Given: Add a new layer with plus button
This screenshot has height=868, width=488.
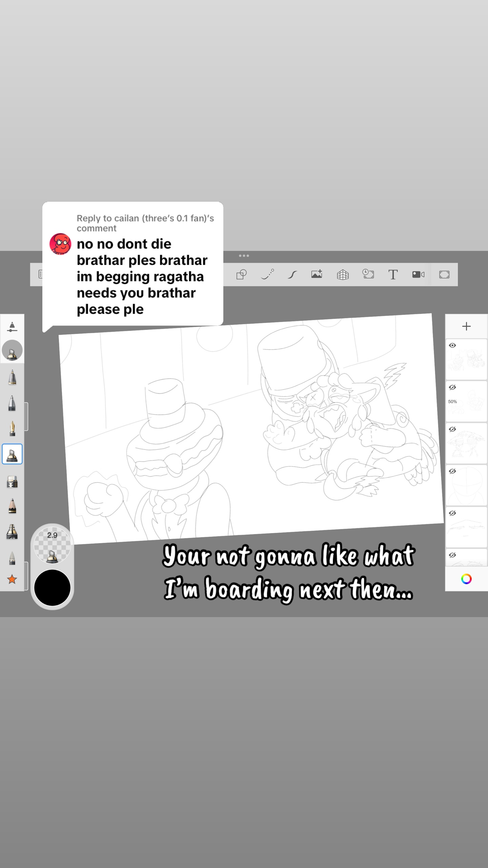Looking at the screenshot, I should point(466,326).
